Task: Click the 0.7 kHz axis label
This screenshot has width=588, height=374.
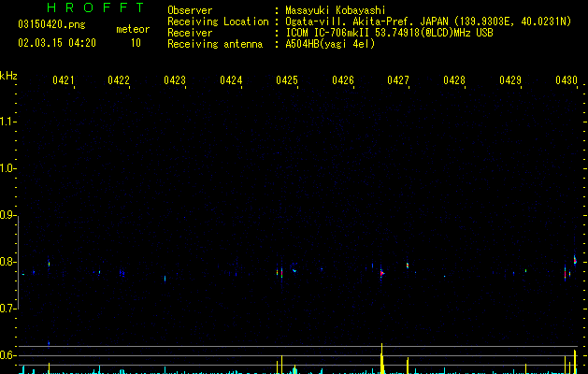Action: [x=7, y=309]
